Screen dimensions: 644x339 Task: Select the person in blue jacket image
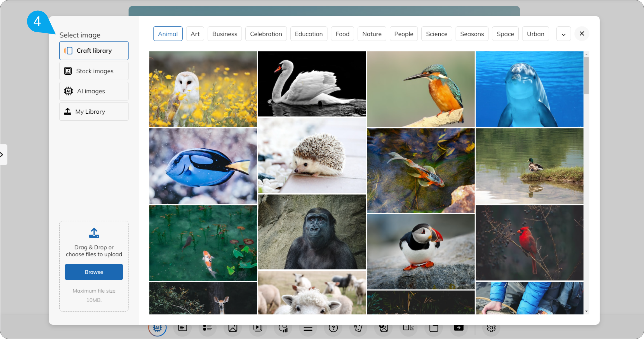tap(530, 298)
